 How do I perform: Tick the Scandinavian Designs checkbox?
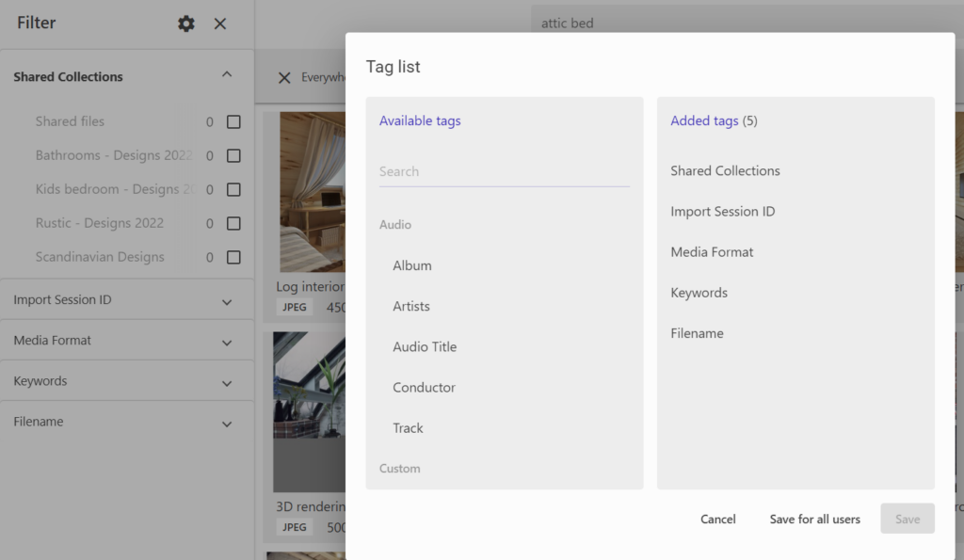[x=233, y=257]
